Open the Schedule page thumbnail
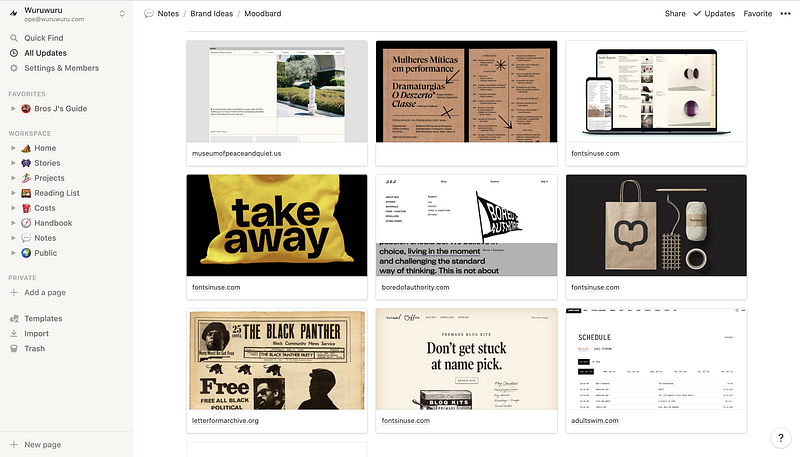 click(656, 359)
